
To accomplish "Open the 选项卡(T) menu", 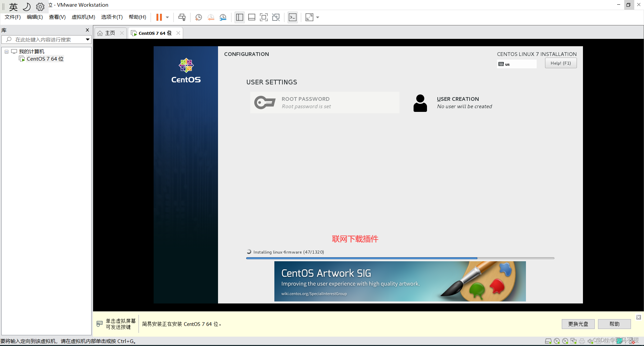I will point(112,17).
